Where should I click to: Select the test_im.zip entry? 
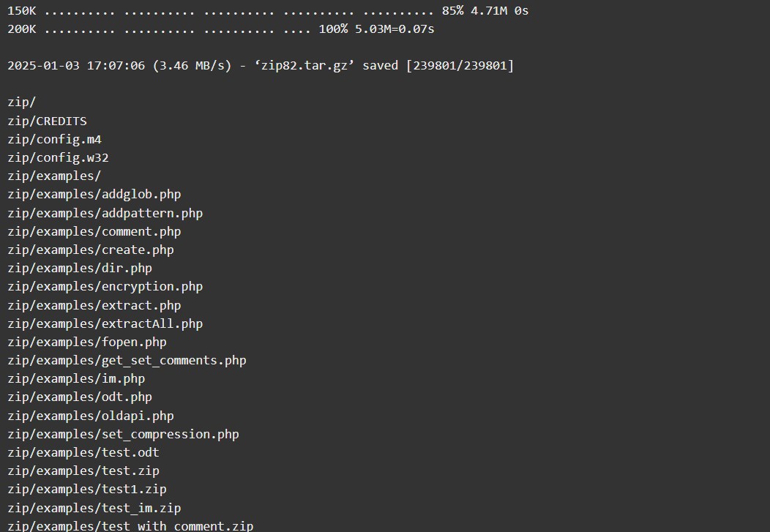94,508
